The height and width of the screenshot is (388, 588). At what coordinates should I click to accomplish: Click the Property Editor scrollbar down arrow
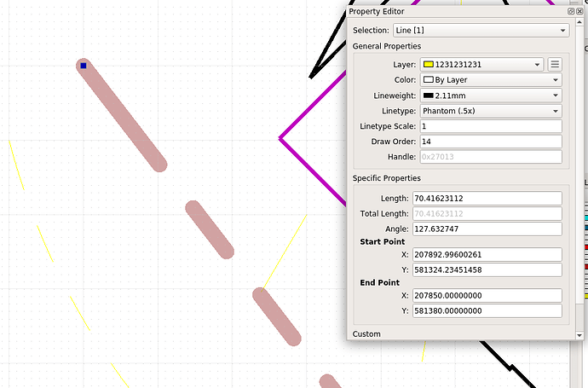click(x=579, y=335)
